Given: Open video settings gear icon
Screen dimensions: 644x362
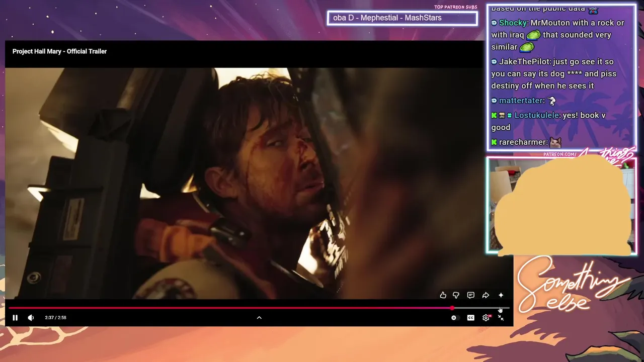Looking at the screenshot, I should [486, 318].
